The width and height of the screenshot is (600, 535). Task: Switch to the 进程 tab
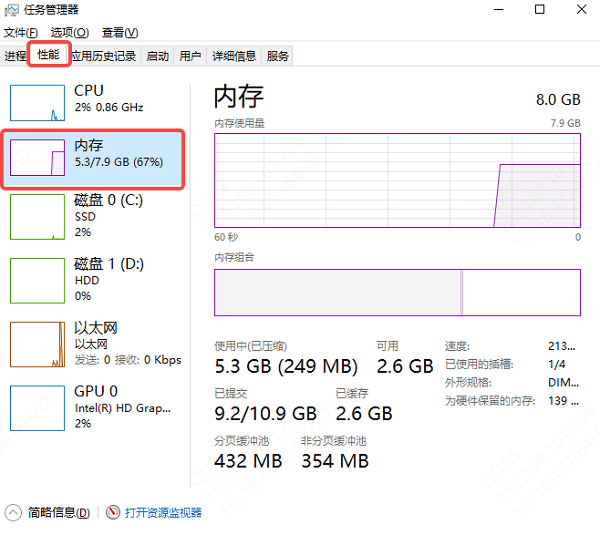pyautogui.click(x=16, y=56)
